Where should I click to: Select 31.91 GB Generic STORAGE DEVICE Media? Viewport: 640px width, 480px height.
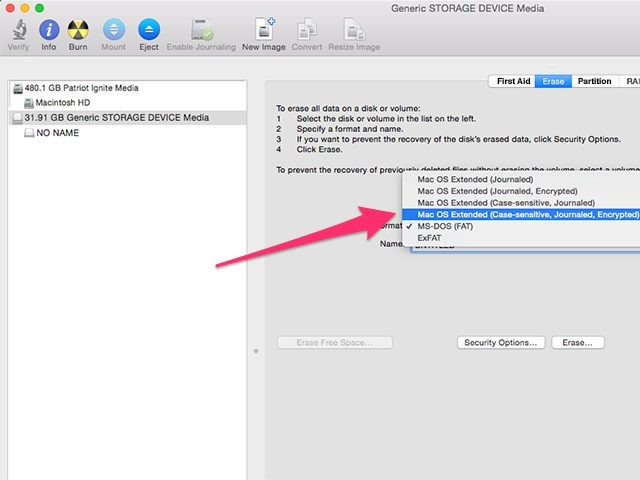tap(127, 118)
